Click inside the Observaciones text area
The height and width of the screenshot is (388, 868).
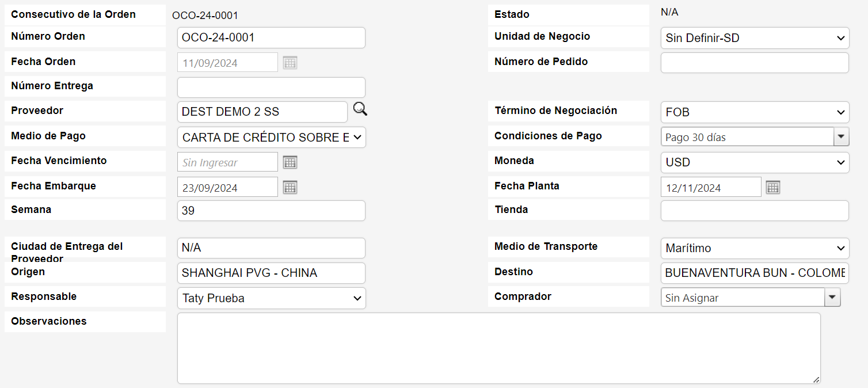498,348
